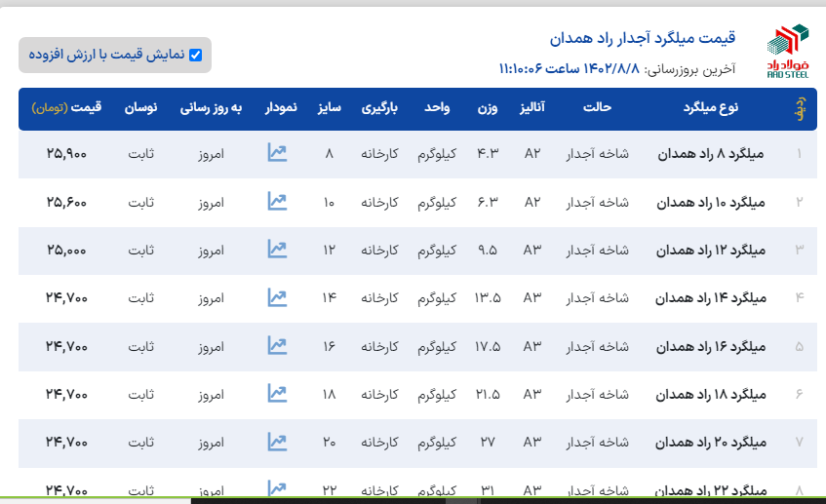Open میلگرد 12 راد همدان product link

[x=711, y=250]
